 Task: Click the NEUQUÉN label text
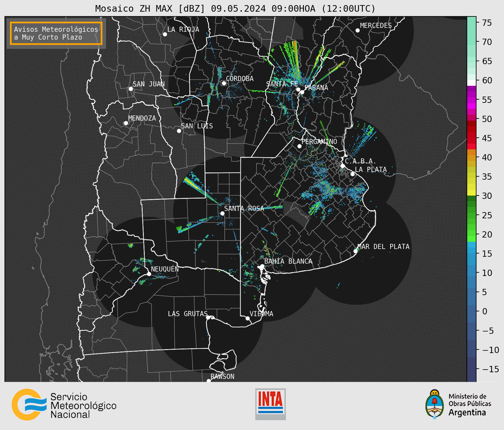(x=165, y=269)
